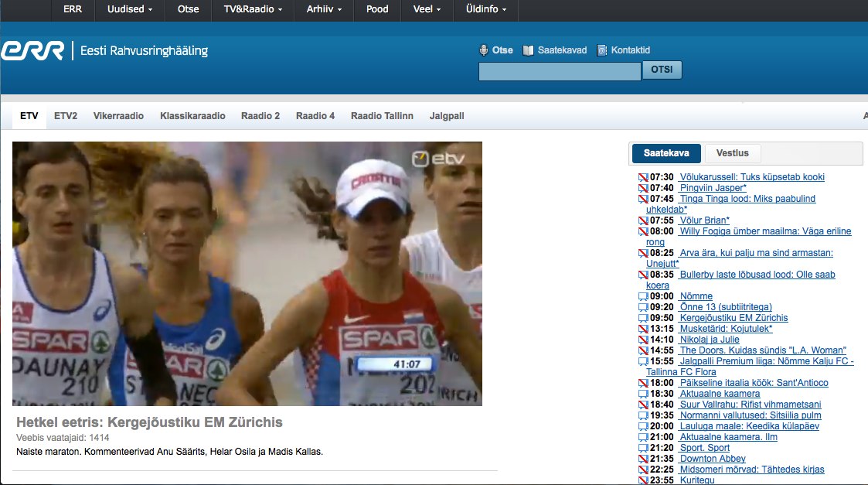Click the web-stream icon next to 09:00 Nõmme
This screenshot has height=485, width=868.
642,296
